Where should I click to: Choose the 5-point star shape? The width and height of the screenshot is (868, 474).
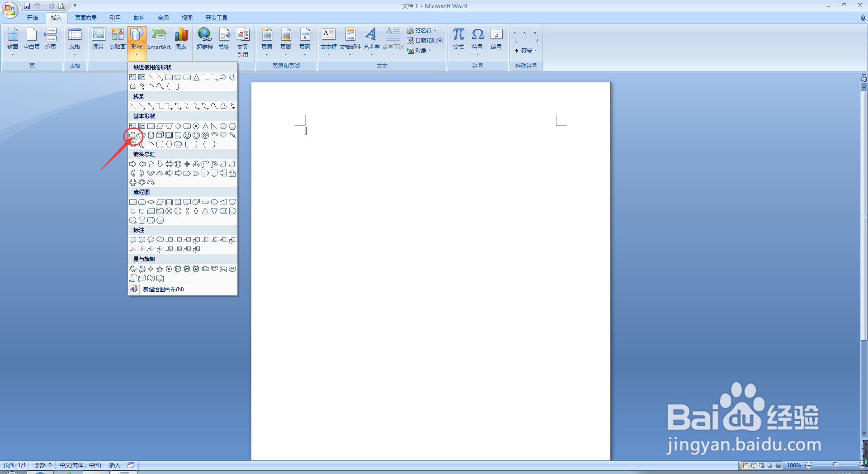(160, 269)
